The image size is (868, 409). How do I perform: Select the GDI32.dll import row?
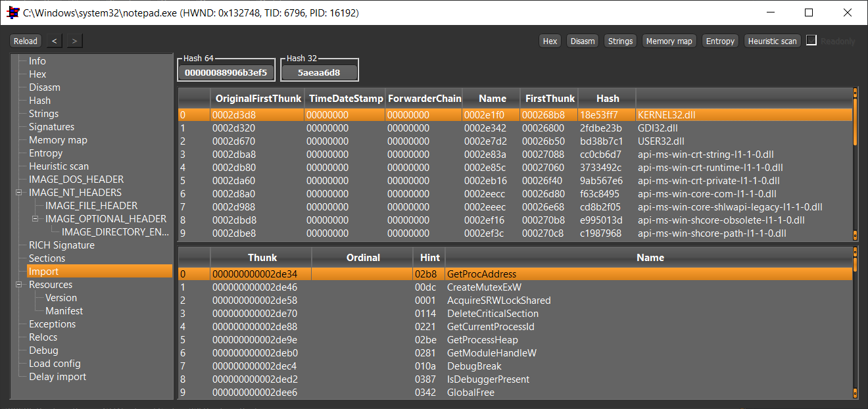[x=515, y=128]
